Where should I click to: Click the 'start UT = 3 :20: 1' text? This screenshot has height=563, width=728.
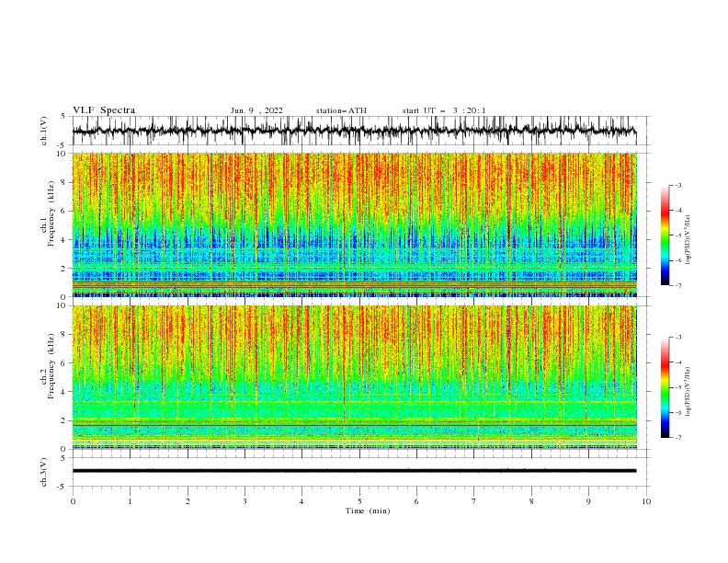[x=444, y=110]
